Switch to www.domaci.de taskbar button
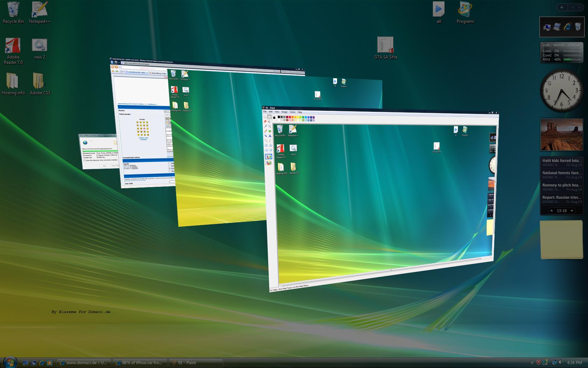Screen dimensions: 588x368 (x=84, y=363)
